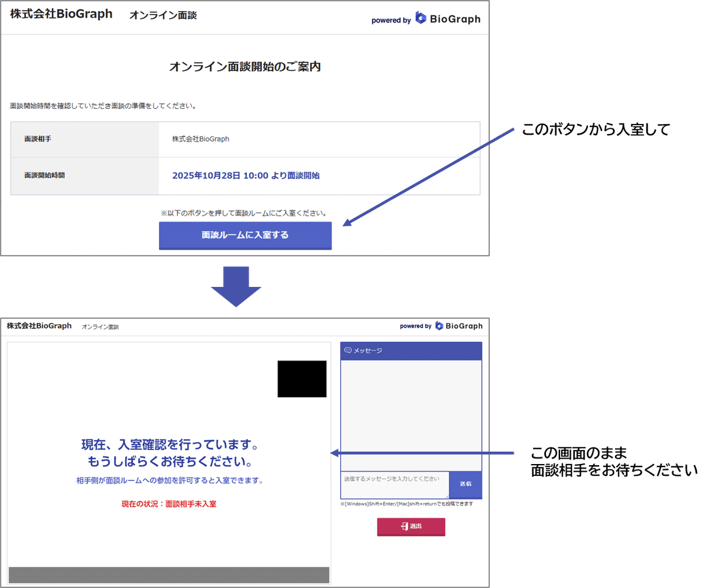Click the BioGraph hexagon logo in top header
The width and height of the screenshot is (709, 588).
[x=420, y=18]
